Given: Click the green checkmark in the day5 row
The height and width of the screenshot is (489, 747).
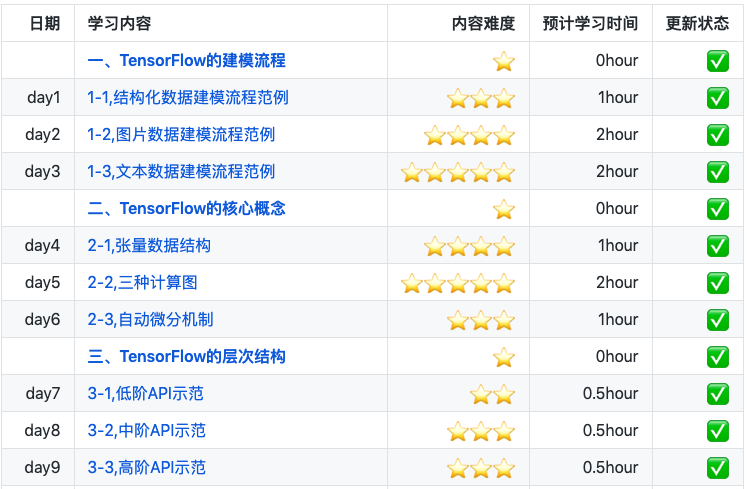Looking at the screenshot, I should [718, 283].
